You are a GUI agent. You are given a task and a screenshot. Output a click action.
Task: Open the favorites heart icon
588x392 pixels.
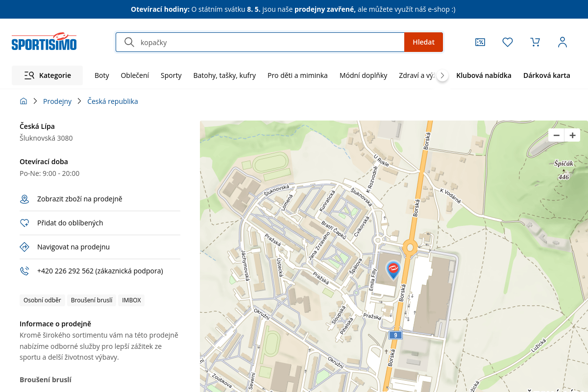click(x=508, y=42)
